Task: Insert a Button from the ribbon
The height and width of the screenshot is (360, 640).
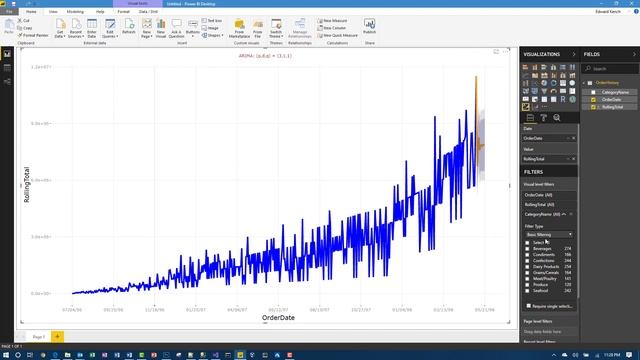Action: pos(193,28)
